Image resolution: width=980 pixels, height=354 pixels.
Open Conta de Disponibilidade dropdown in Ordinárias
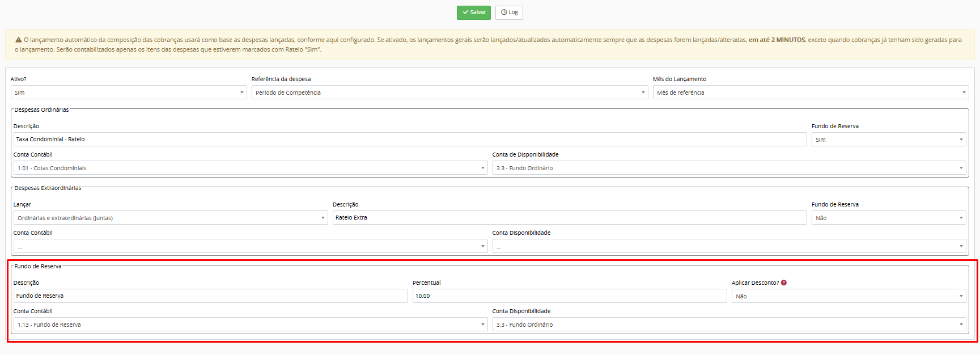(x=729, y=168)
